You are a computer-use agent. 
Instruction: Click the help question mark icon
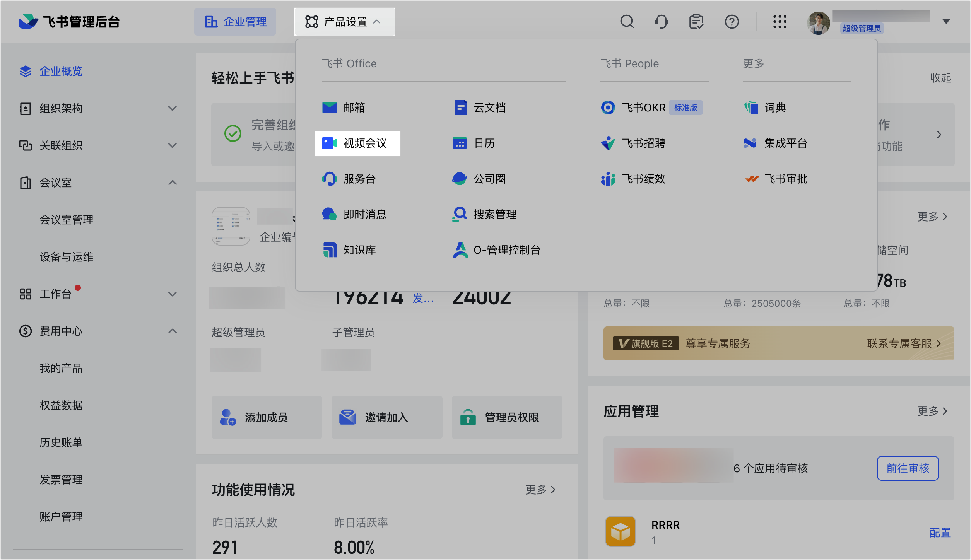(732, 22)
